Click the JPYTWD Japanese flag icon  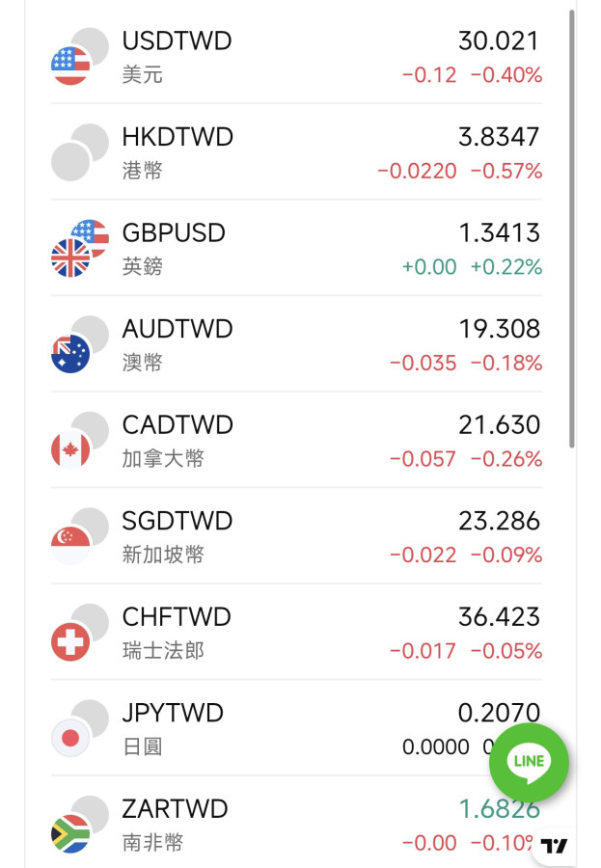point(70,738)
